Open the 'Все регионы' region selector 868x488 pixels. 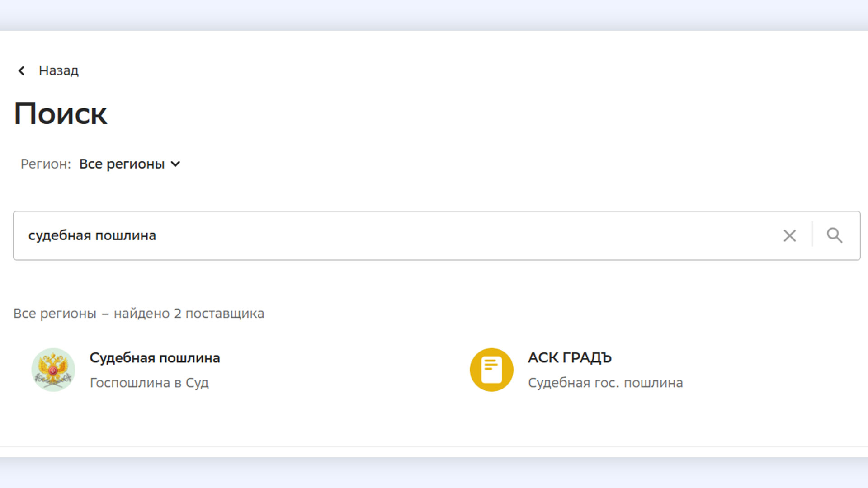(122, 164)
